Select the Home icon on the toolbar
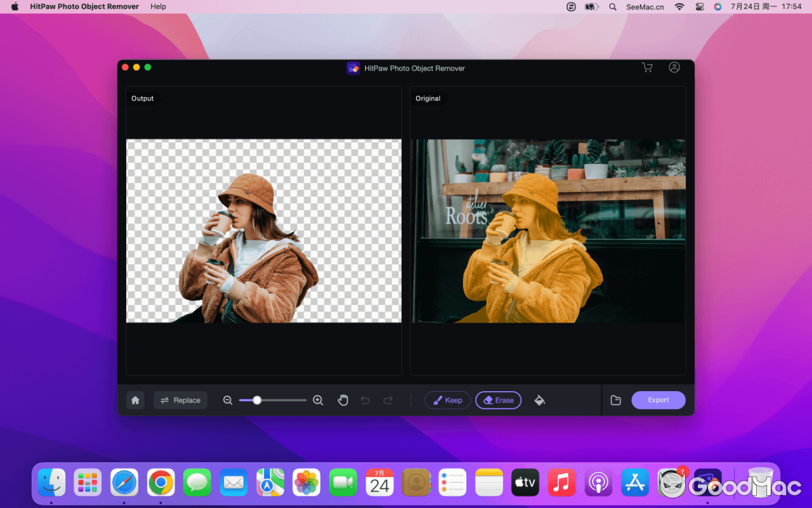Image resolution: width=812 pixels, height=508 pixels. coord(135,400)
